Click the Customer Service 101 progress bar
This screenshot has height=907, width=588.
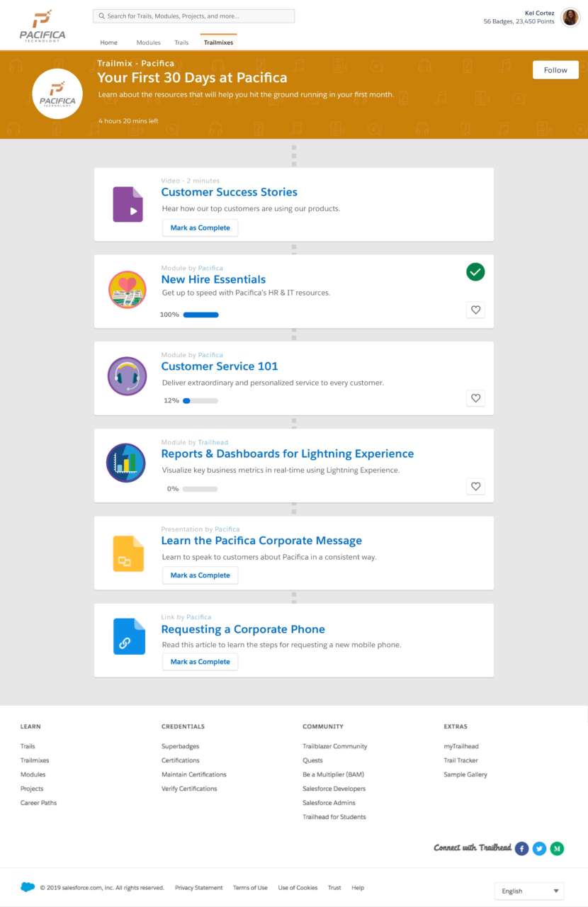[x=200, y=401]
